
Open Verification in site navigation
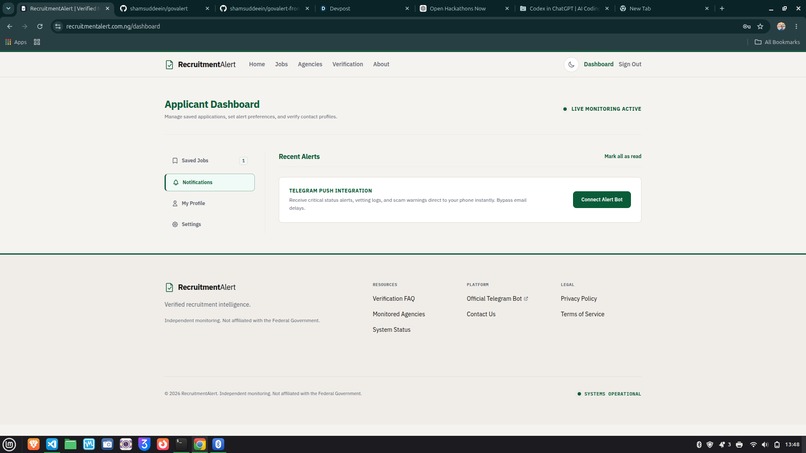[x=347, y=64]
